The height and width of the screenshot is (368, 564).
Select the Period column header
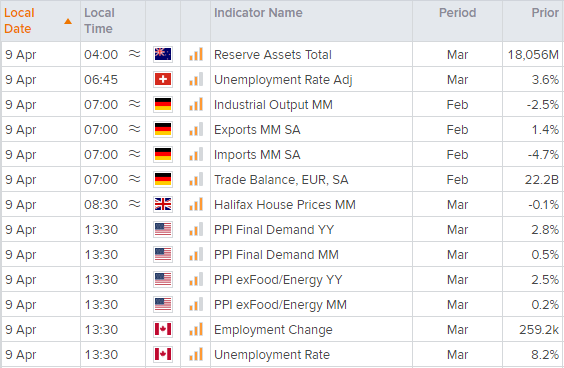point(457,13)
